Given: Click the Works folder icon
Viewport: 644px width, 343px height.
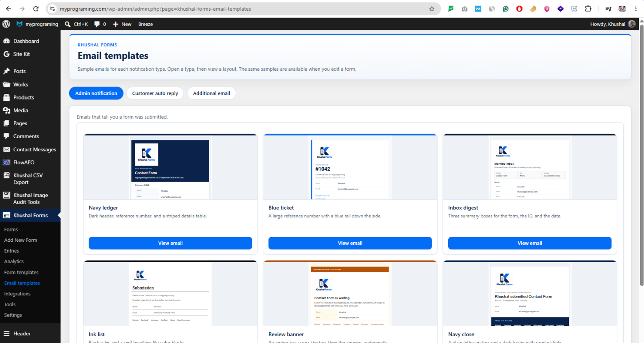Looking at the screenshot, I should click(6, 84).
